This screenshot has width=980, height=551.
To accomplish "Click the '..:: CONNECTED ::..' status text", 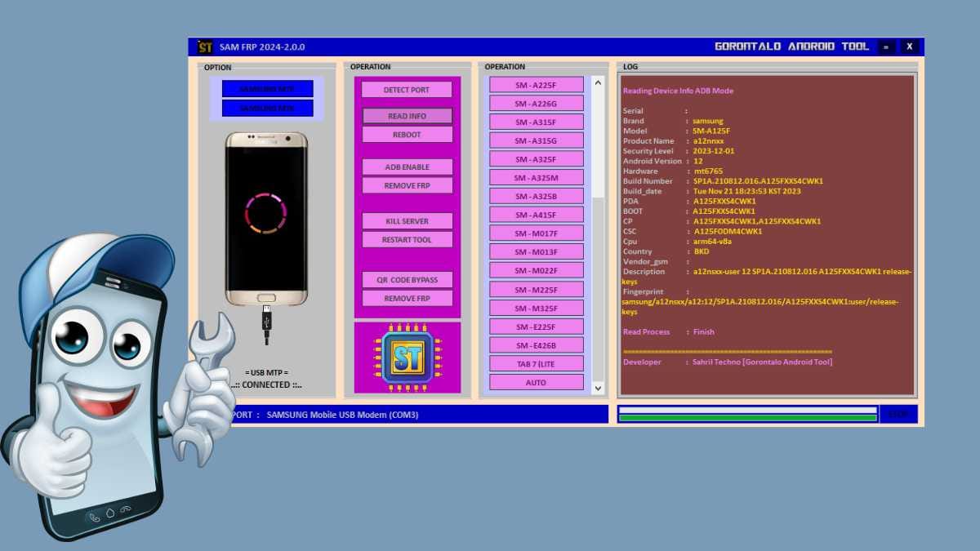I will [266, 384].
